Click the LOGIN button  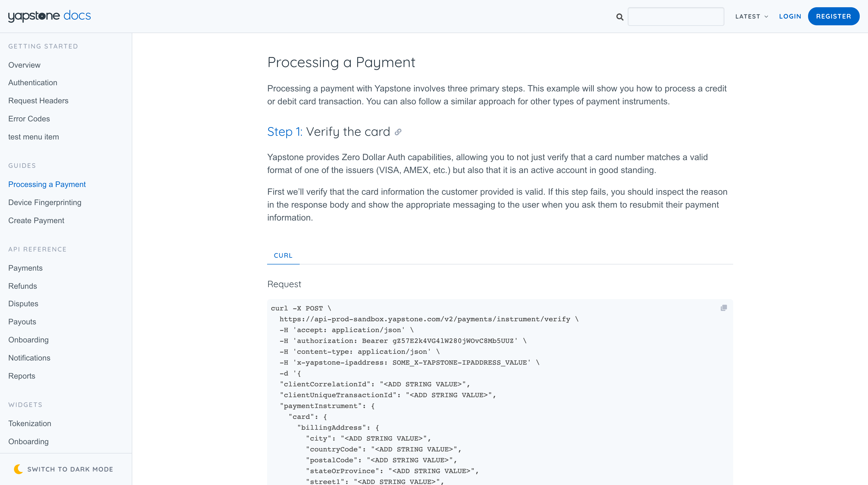pyautogui.click(x=791, y=16)
